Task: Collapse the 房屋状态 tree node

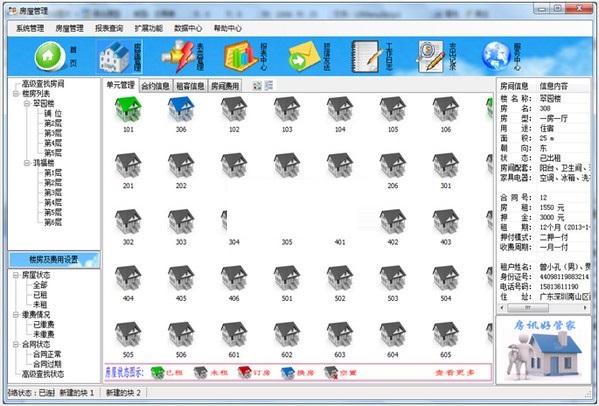Action: [x=16, y=275]
